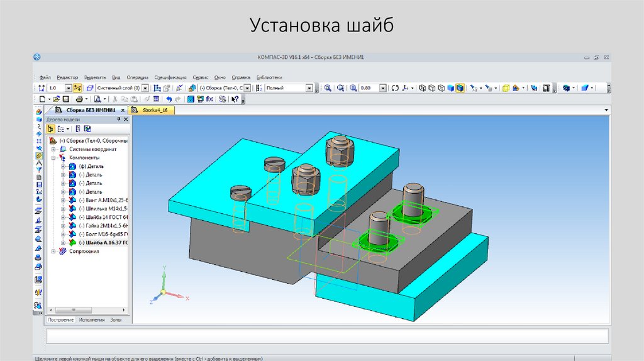Select Шпилька M14x1,5 tree item

[103, 209]
